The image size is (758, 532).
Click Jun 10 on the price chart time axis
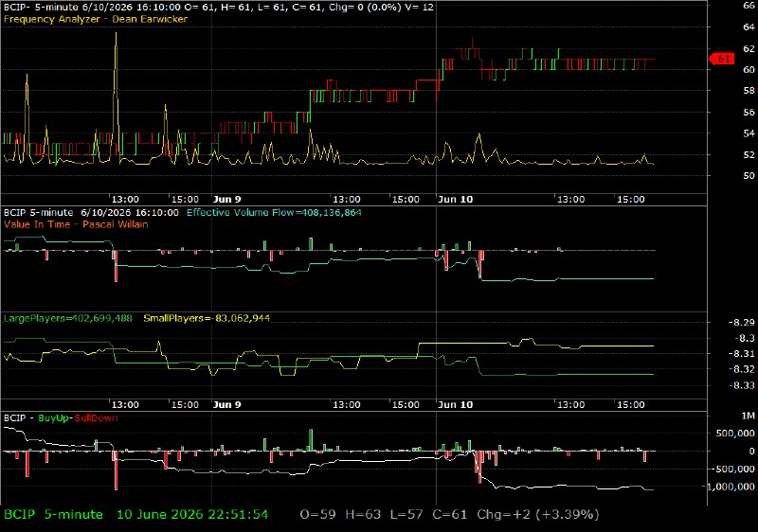455,200
